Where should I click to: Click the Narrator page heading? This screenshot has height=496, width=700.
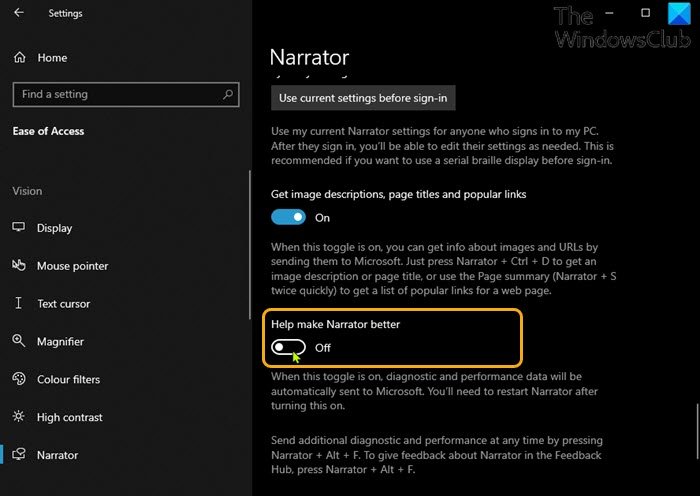(309, 57)
